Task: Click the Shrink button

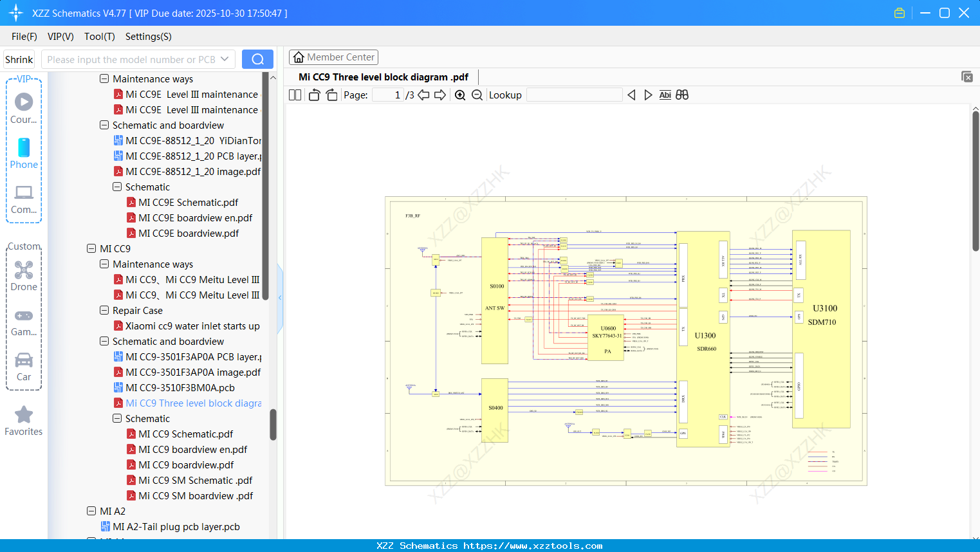Action: (x=19, y=59)
